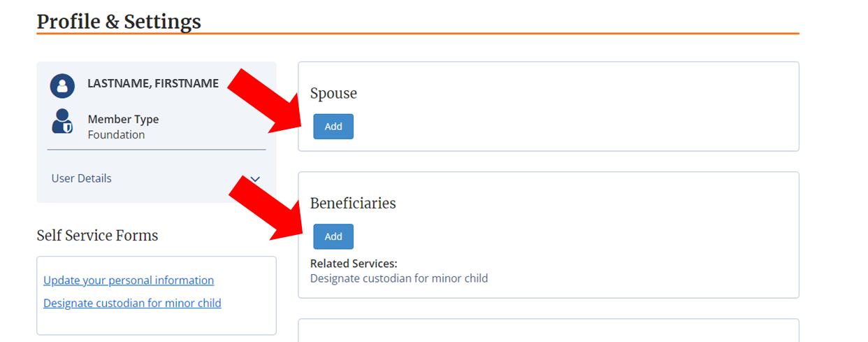The height and width of the screenshot is (342, 868).
Task: Add a spouse using the Add button
Action: click(333, 127)
